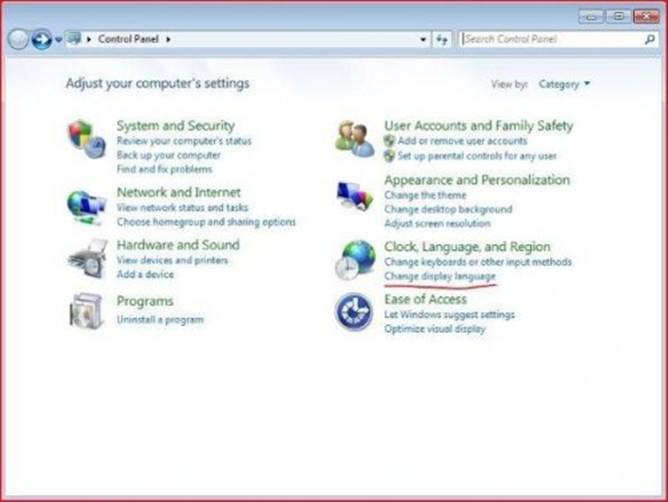Select the Control Panel breadcrumb

point(128,39)
